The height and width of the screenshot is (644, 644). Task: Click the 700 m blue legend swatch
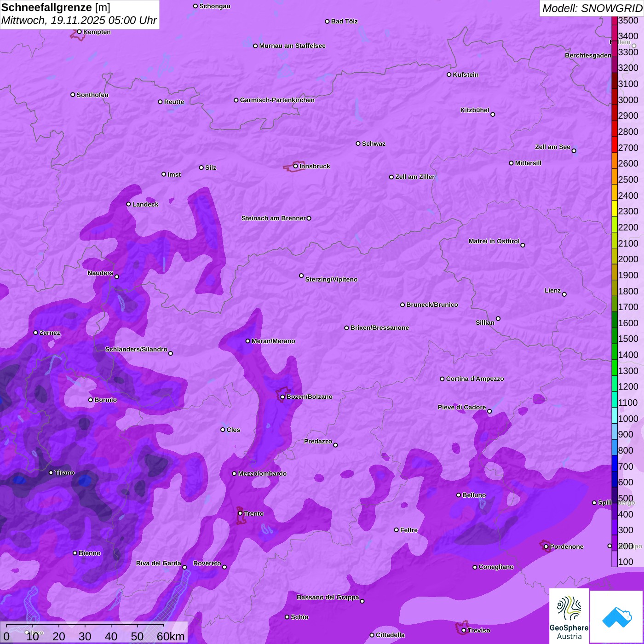click(615, 463)
